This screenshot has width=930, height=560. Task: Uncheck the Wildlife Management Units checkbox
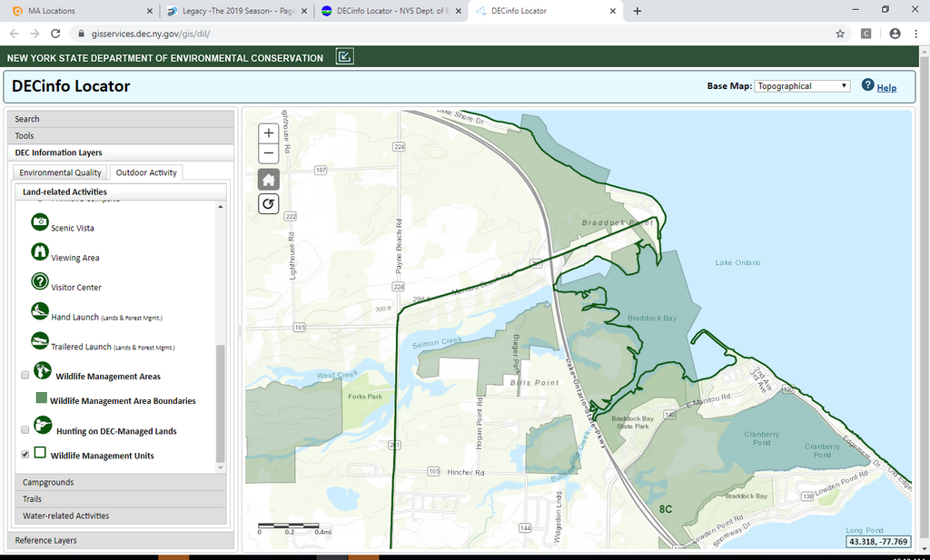[25, 455]
